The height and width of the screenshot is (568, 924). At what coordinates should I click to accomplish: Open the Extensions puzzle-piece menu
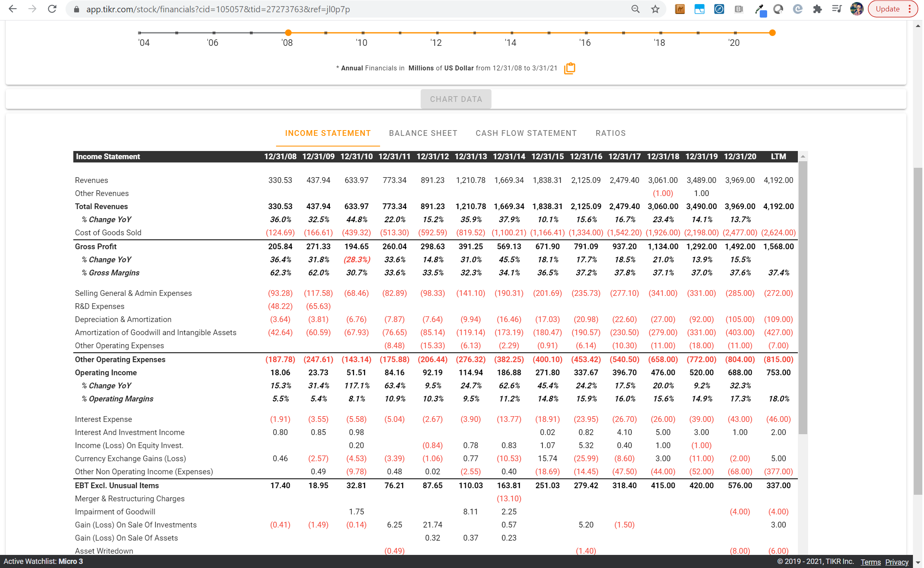[817, 9]
